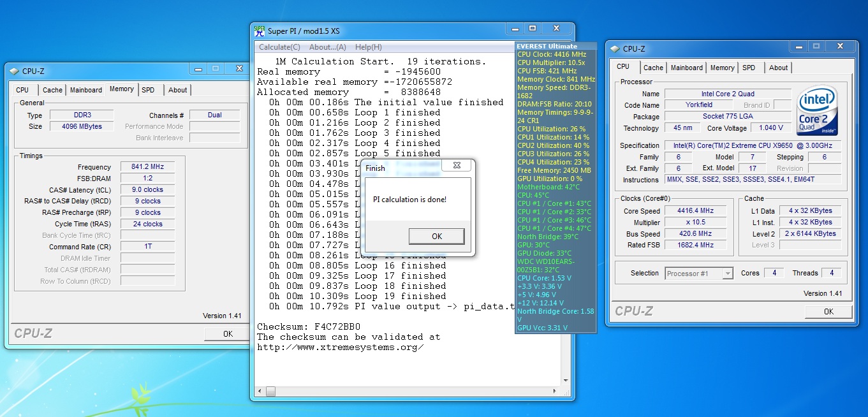Image resolution: width=868 pixels, height=417 pixels.
Task: Click the http://www.xtremesystems.org/ address text
Action: (340, 347)
